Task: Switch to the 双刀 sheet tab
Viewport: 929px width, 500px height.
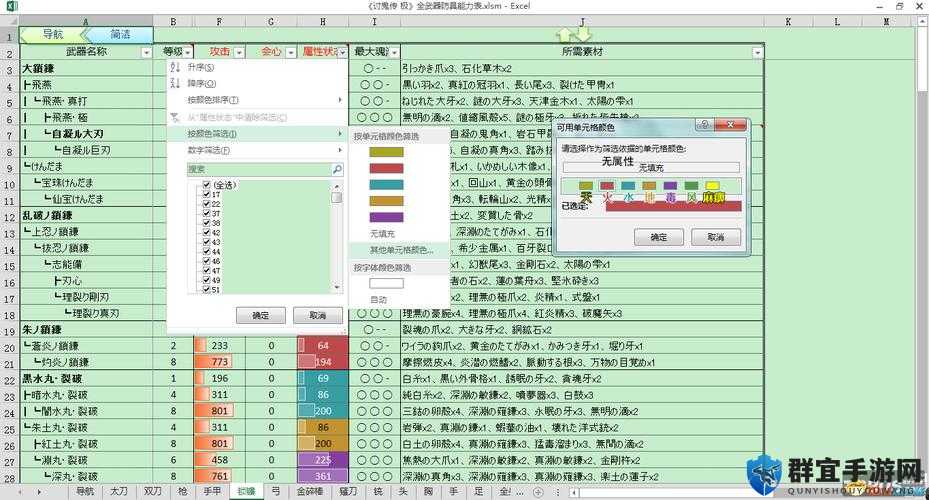Action: (152, 491)
